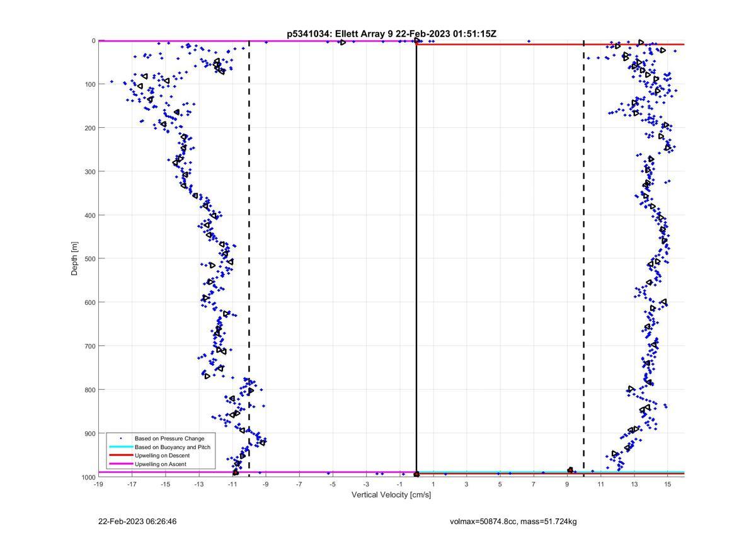Click x-axis tick label "-5"
The width and height of the screenshot is (756, 536).
coord(333,484)
